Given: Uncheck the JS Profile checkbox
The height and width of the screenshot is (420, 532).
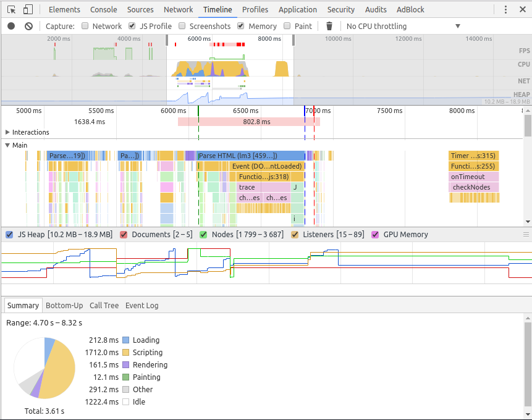Looking at the screenshot, I should pos(131,26).
